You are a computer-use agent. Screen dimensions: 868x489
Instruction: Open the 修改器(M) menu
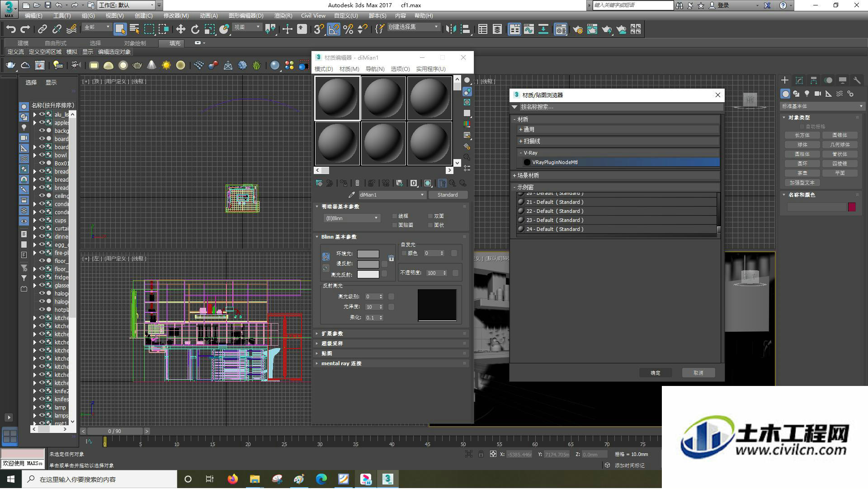176,15
